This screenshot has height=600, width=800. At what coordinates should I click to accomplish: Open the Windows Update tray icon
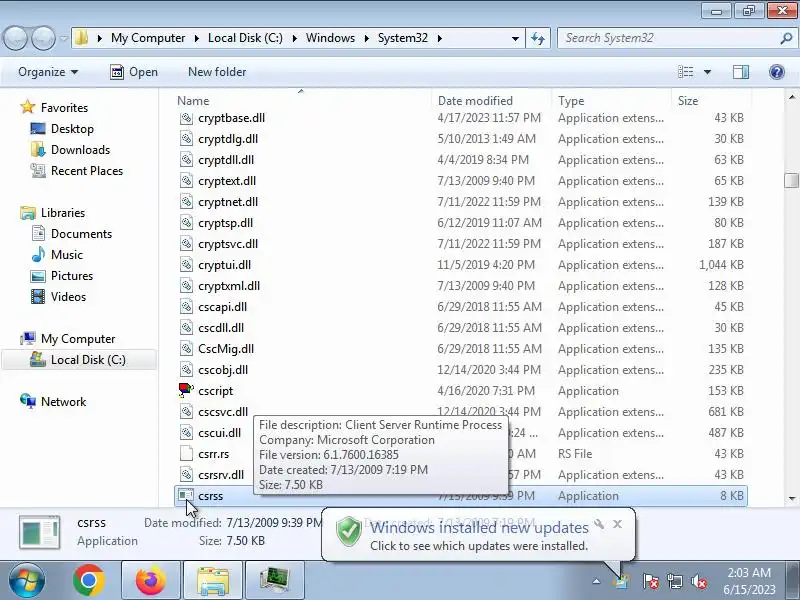point(621,581)
